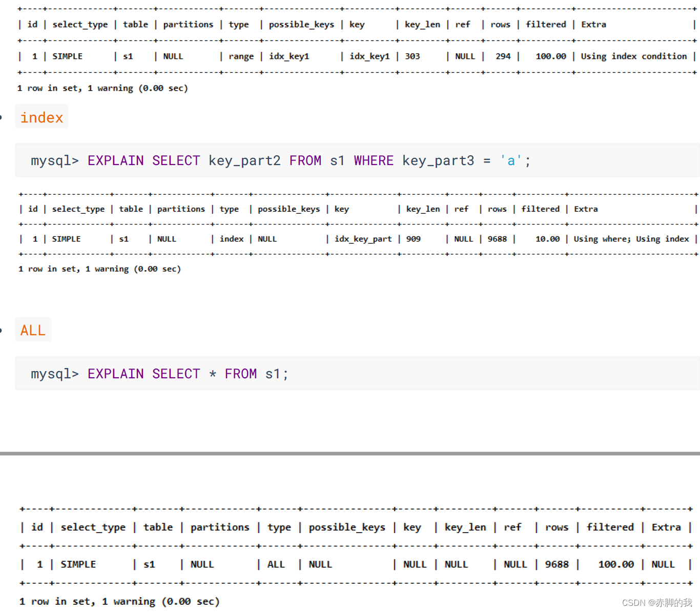
Task: Click the Extra 'NULL' in the ALL row
Action: pos(663,564)
